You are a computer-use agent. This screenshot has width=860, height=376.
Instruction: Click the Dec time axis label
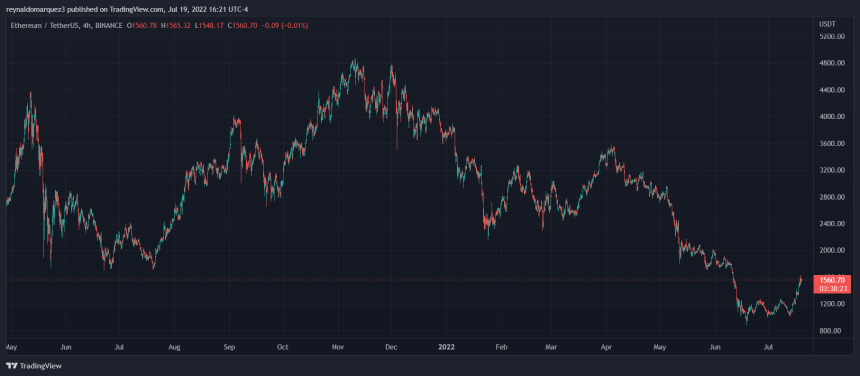(391, 347)
